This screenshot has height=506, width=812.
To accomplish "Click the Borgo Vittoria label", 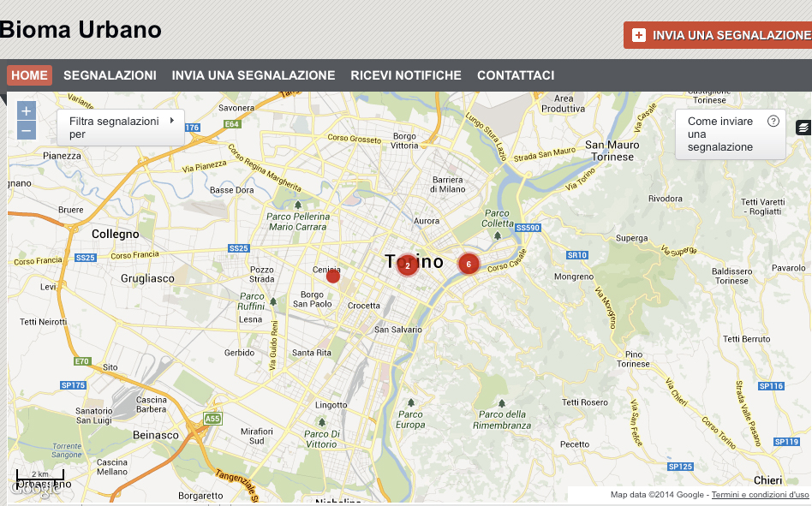I will click(x=404, y=140).
